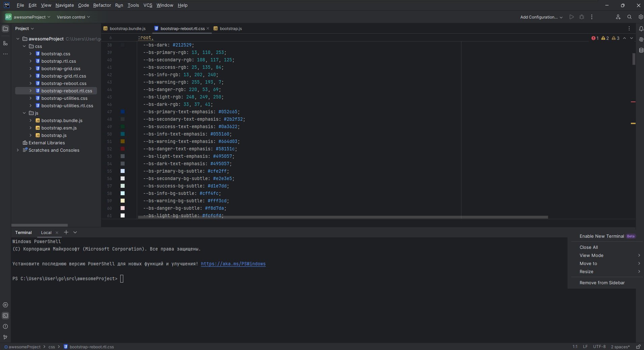This screenshot has width=644, height=350.
Task: Click the Run button in toolbar
Action: tap(572, 17)
